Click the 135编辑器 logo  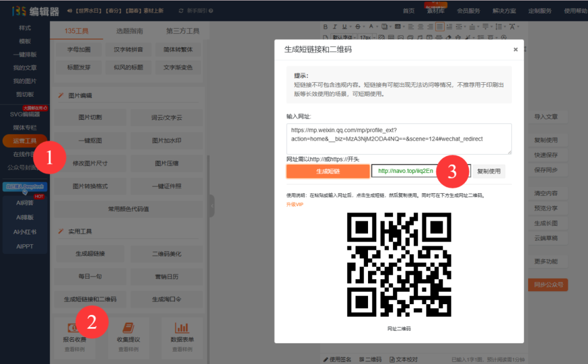tap(35, 11)
